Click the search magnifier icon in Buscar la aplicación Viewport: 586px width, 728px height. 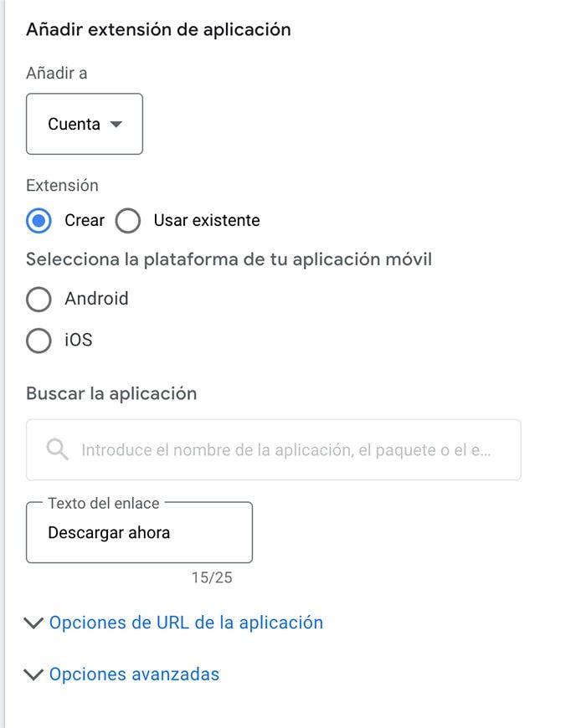click(56, 449)
